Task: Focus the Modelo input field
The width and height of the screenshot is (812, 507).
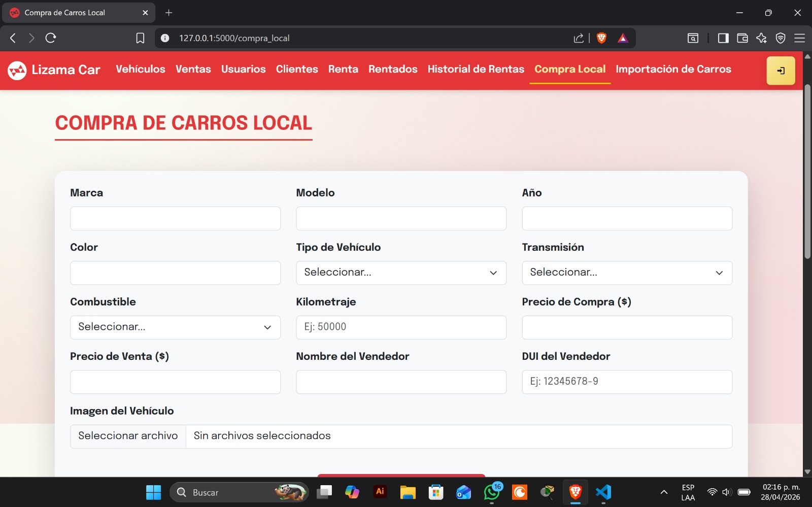Action: point(401,218)
